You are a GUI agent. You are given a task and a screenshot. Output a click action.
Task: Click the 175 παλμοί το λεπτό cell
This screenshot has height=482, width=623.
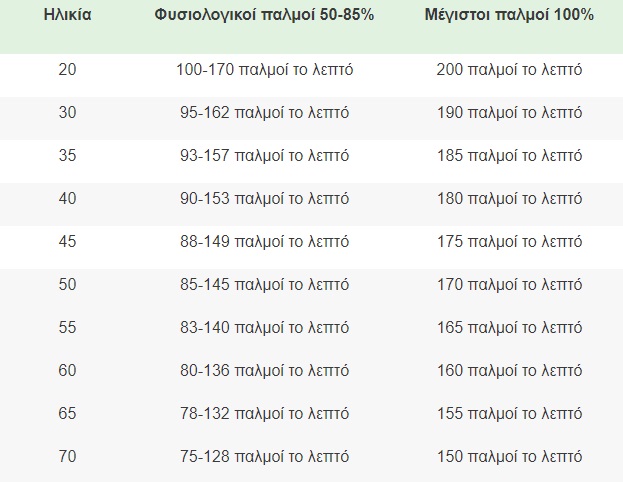(509, 242)
